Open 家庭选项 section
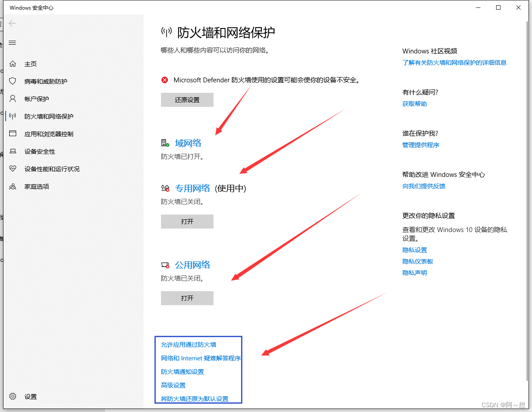 (37, 187)
